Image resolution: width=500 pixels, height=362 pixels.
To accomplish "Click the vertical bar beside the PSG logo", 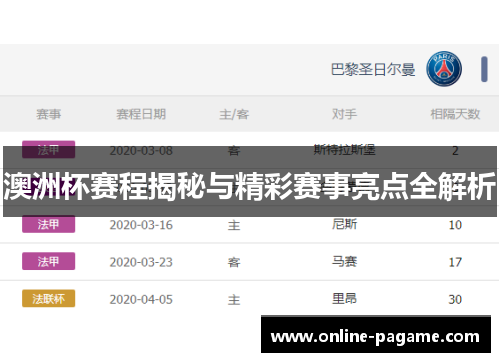I will pos(484,69).
